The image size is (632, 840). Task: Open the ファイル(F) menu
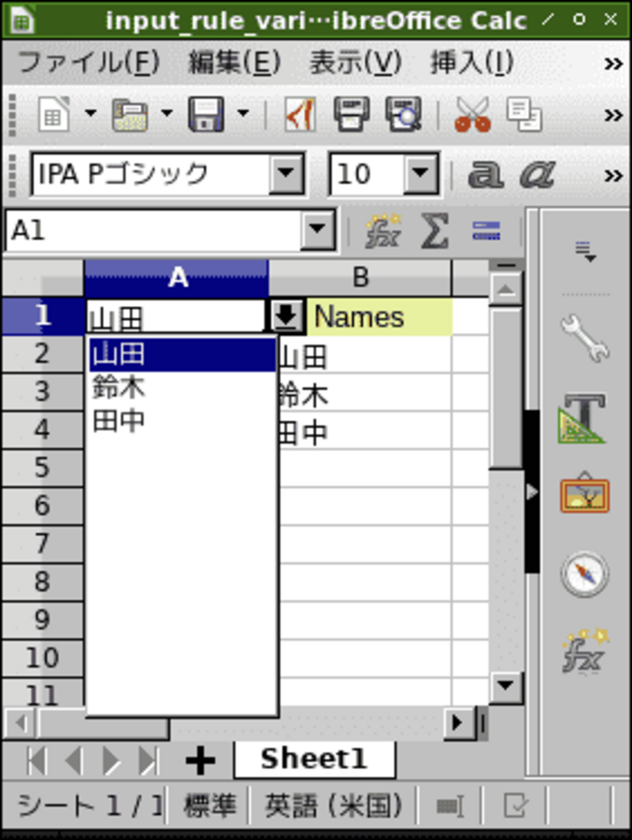(x=89, y=63)
